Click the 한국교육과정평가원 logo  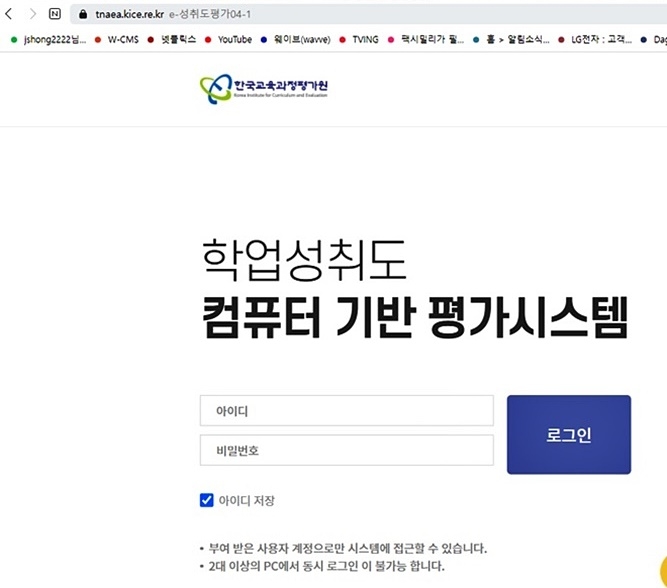264,88
